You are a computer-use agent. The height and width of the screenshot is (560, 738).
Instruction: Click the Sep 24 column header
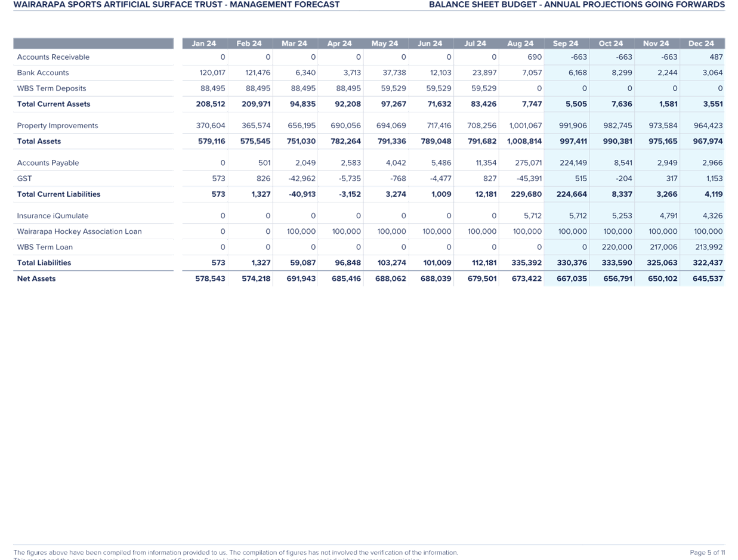tap(565, 43)
